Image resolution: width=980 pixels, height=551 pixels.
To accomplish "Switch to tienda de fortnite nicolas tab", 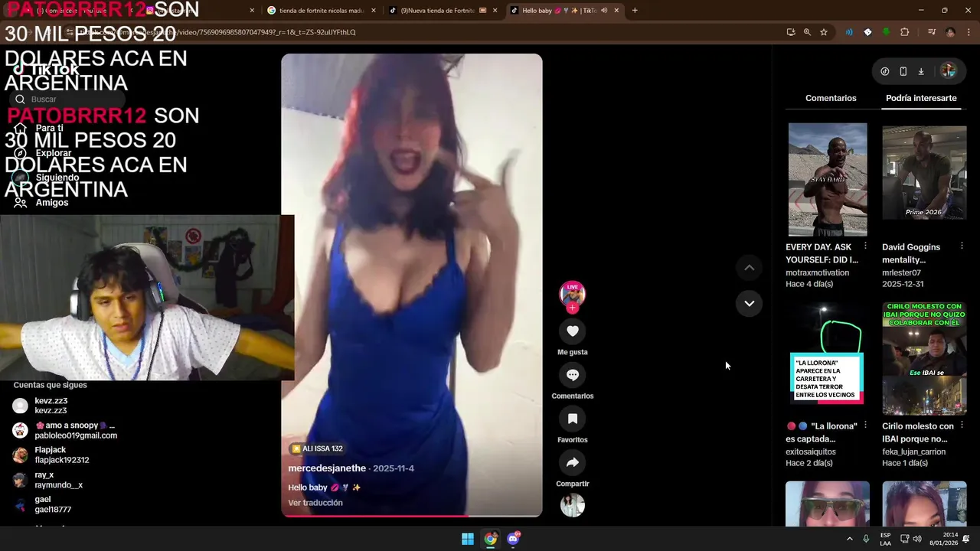I will pos(322,11).
